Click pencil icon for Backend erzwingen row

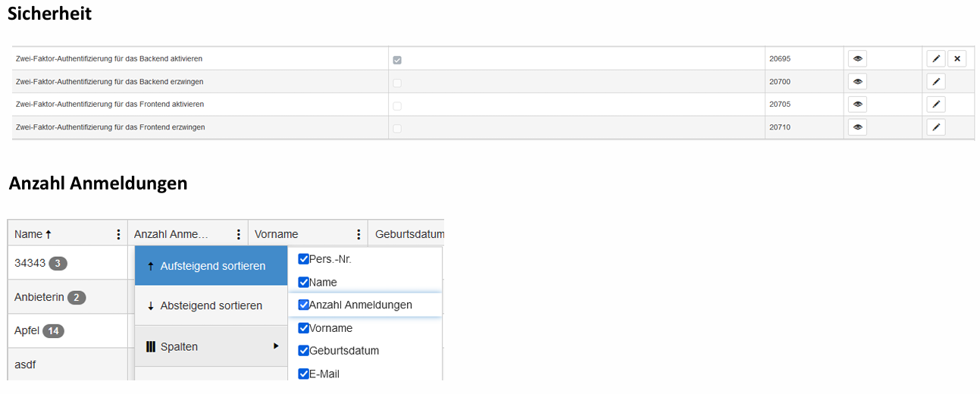[936, 82]
